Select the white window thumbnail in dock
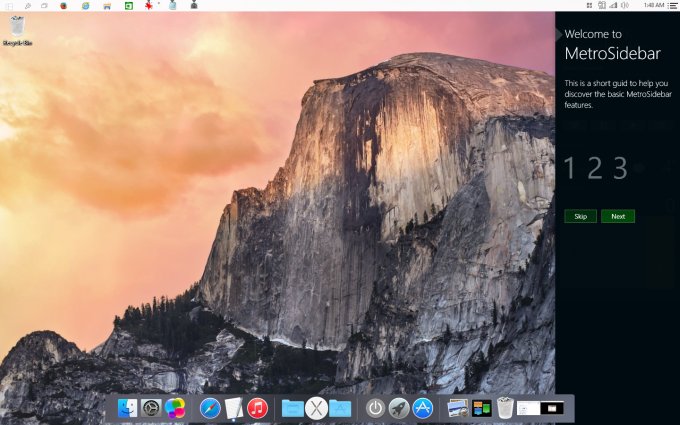The height and width of the screenshot is (425, 680). (528, 408)
